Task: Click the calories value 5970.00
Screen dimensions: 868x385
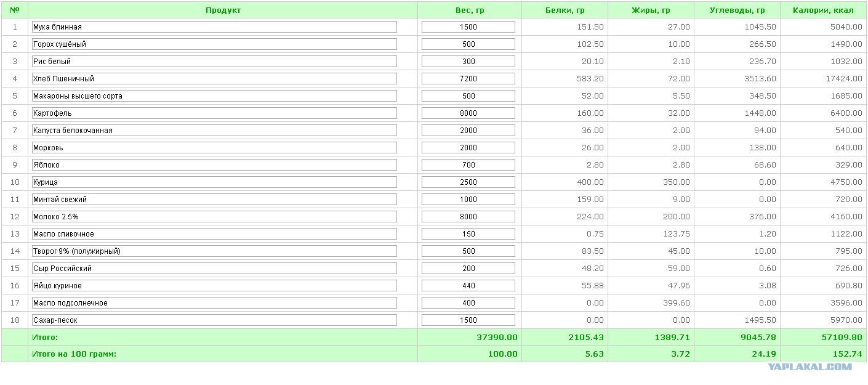Action: [x=846, y=320]
